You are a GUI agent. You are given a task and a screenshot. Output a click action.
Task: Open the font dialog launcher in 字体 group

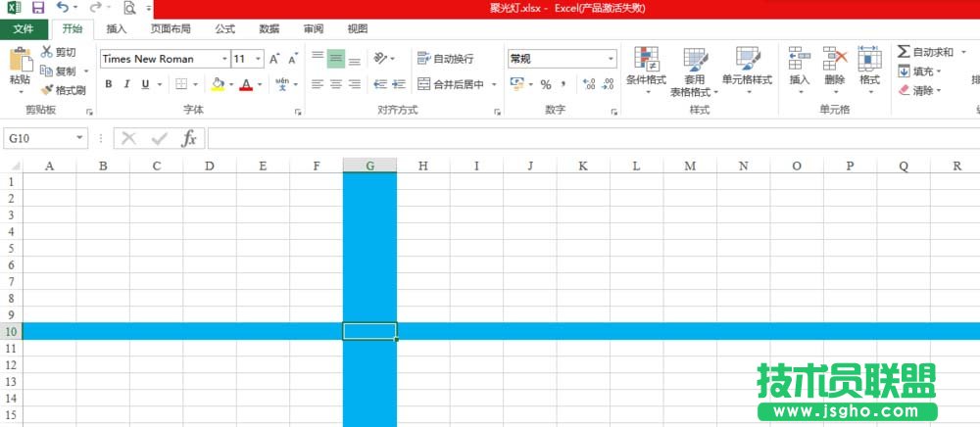tap(298, 112)
